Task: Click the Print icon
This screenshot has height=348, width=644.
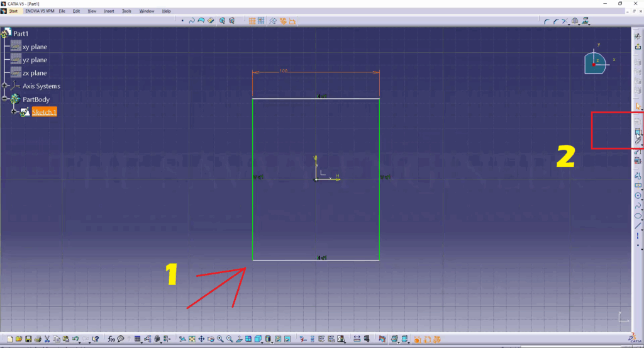Action: pyautogui.click(x=38, y=339)
